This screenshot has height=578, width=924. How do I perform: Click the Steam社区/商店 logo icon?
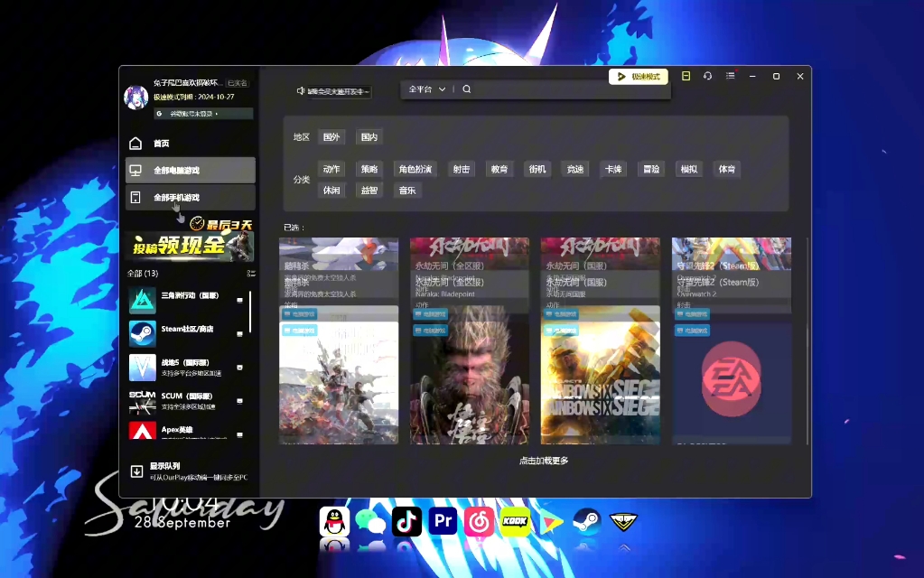tap(143, 333)
